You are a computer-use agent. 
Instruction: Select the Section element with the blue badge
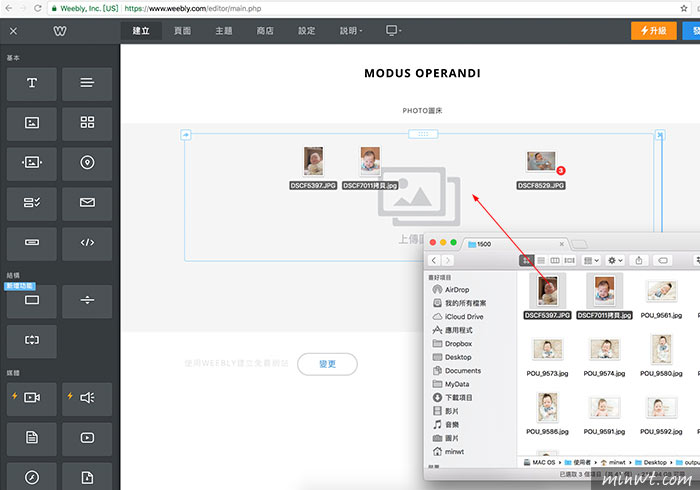pyautogui.click(x=32, y=301)
